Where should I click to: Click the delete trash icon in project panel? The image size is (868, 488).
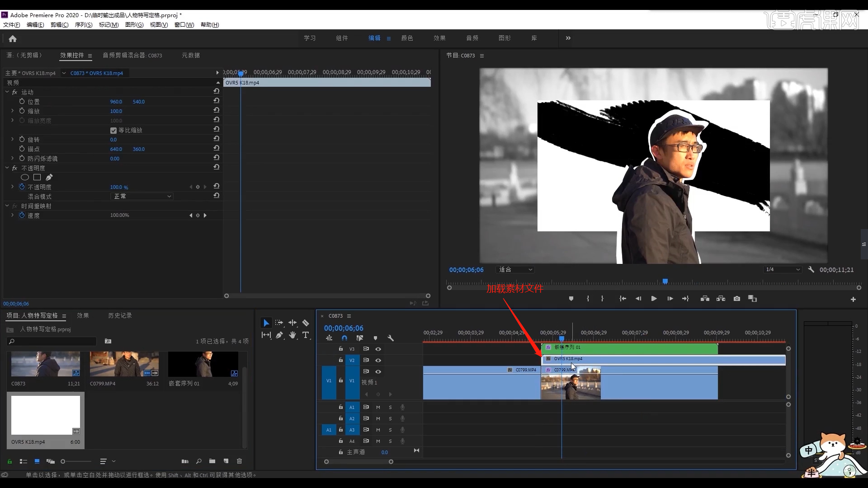[239, 461]
